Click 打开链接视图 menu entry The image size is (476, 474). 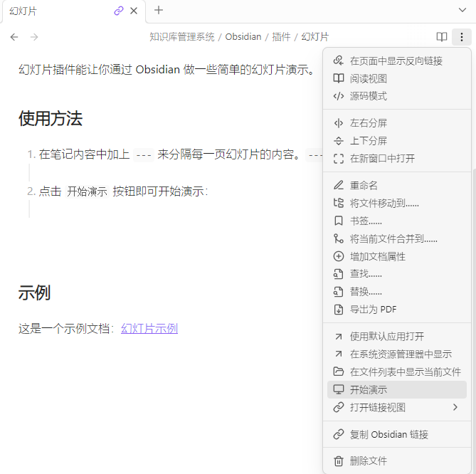397,407
